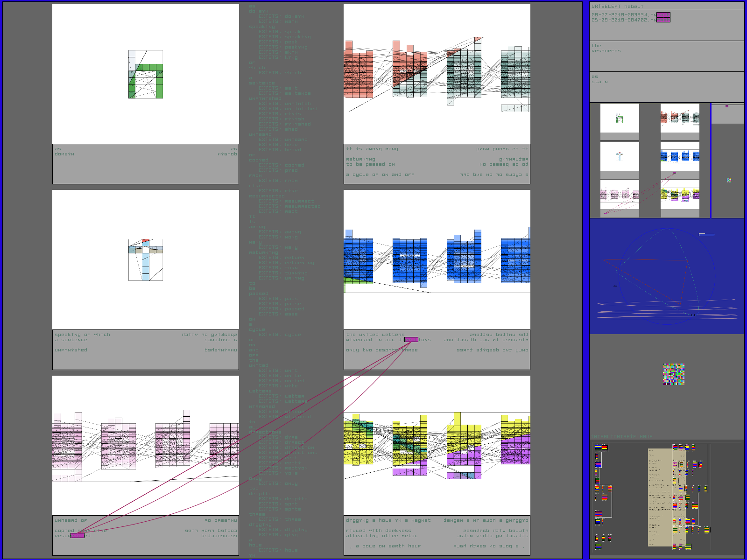Screen dimensions: 747x560
Task: Click magenta tag beside 09-07-2019-003934 entry
Action: tap(663, 15)
